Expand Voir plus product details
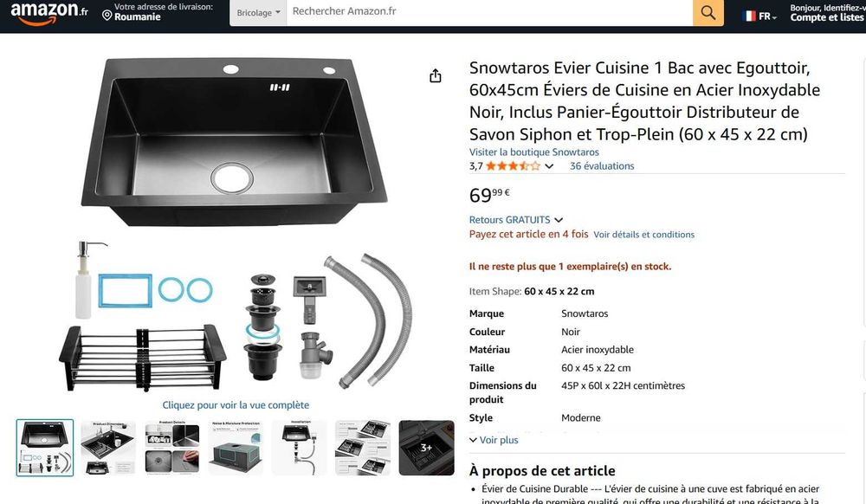Image resolution: width=866 pixels, height=504 pixels. pyautogui.click(x=494, y=440)
